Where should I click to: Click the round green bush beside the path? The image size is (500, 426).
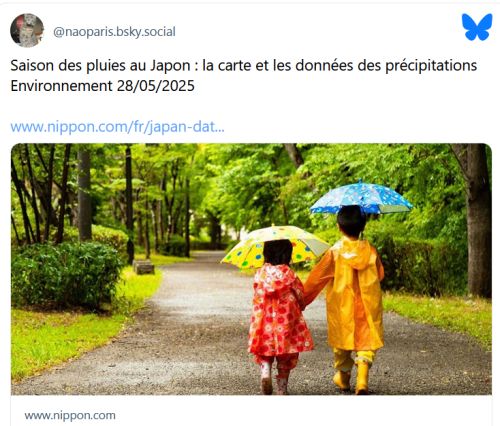pos(65,275)
